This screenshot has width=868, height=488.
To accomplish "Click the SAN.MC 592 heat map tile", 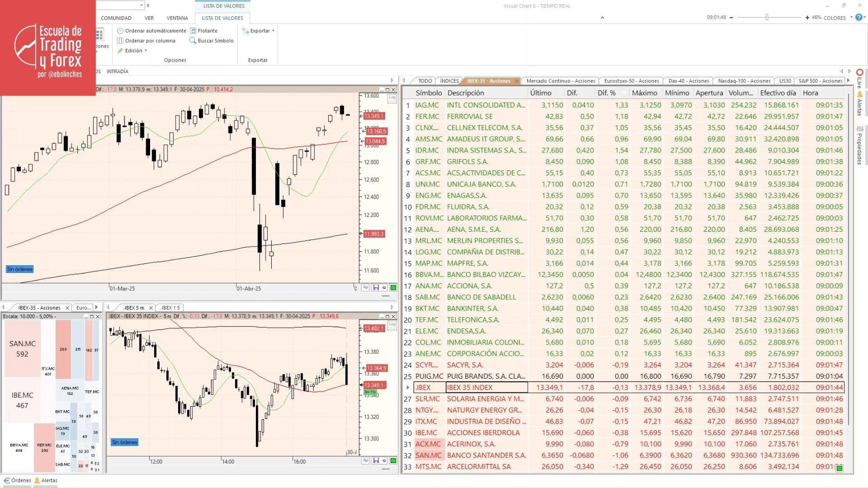I will pyautogui.click(x=22, y=349).
